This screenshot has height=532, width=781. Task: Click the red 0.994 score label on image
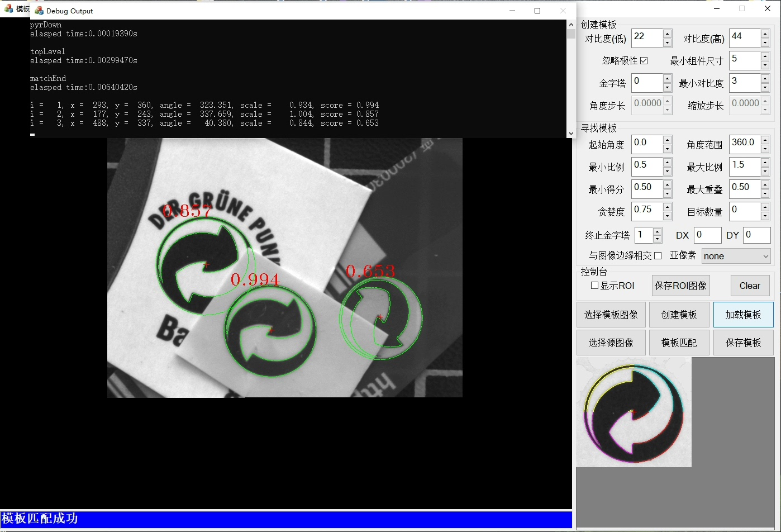[255, 279]
